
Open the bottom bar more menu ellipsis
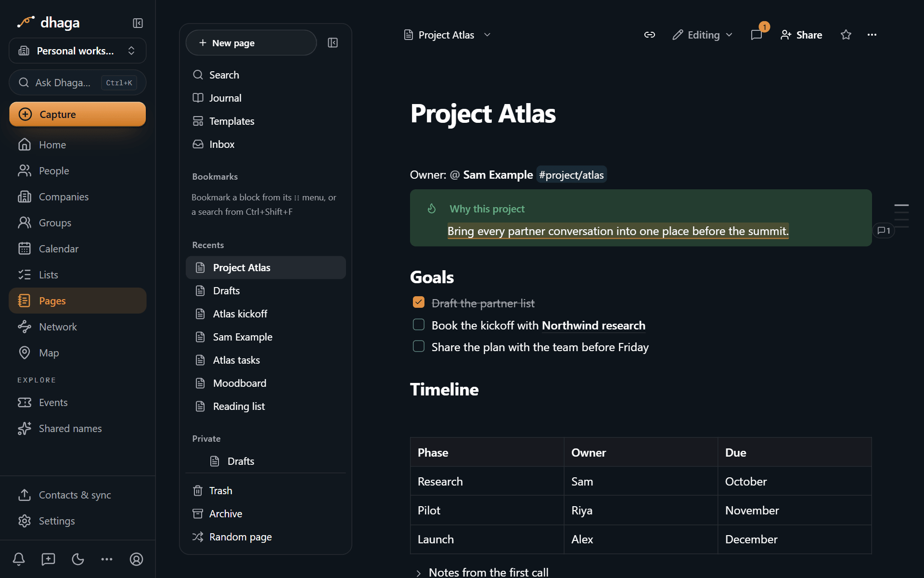[x=107, y=559]
